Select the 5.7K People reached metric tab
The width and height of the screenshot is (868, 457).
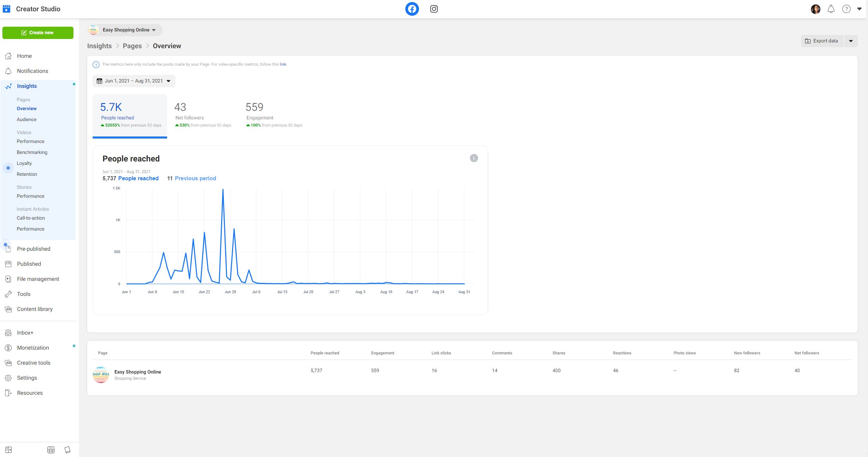[130, 116]
